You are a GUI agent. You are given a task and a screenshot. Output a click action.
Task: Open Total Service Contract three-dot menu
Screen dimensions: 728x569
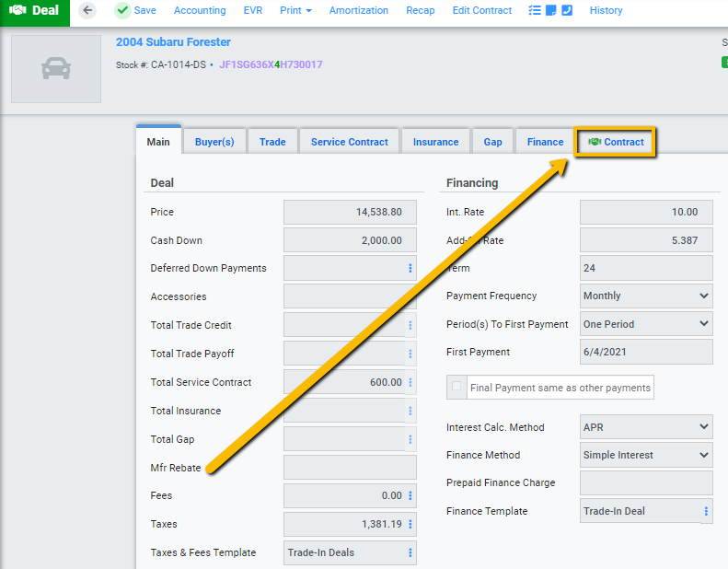pos(410,382)
